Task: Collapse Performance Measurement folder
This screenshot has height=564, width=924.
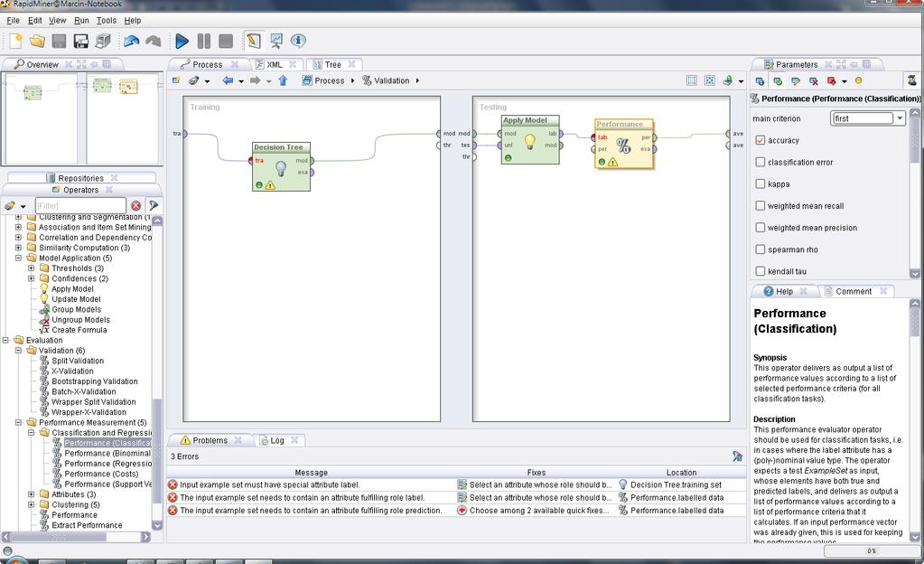Action: coord(18,422)
